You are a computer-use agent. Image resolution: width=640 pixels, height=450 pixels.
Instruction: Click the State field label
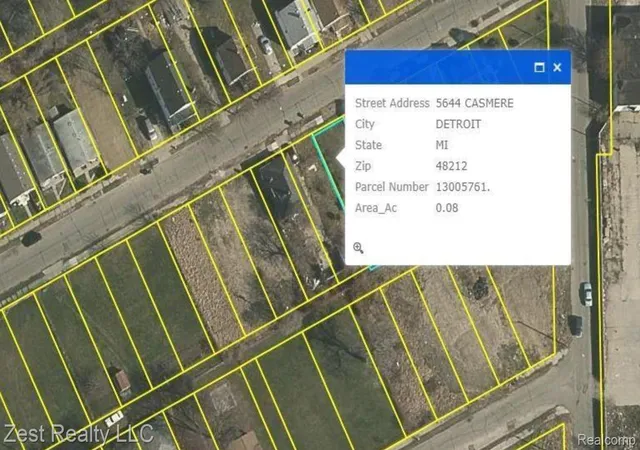coord(368,145)
